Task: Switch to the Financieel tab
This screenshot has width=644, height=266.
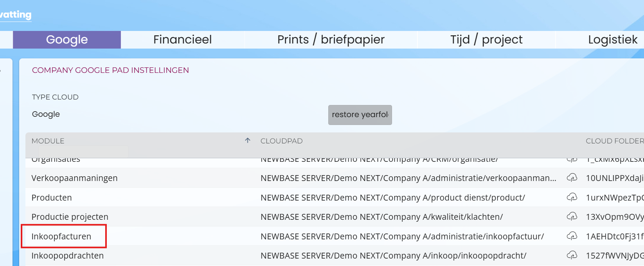Action: pyautogui.click(x=182, y=40)
